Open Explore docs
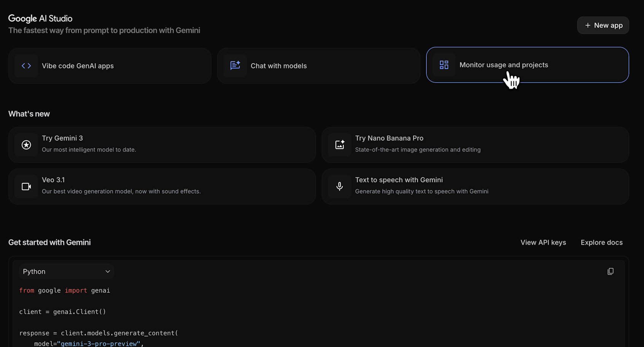The image size is (644, 347). (601, 242)
